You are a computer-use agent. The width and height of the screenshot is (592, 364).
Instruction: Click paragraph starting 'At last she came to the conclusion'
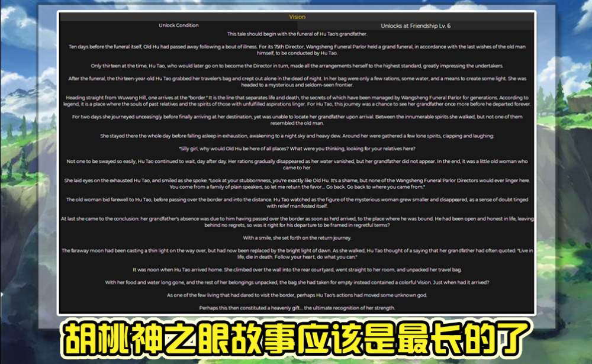point(297,221)
